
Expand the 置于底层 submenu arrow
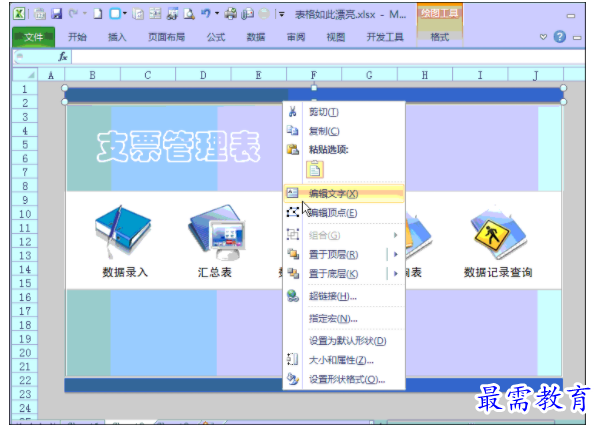396,273
